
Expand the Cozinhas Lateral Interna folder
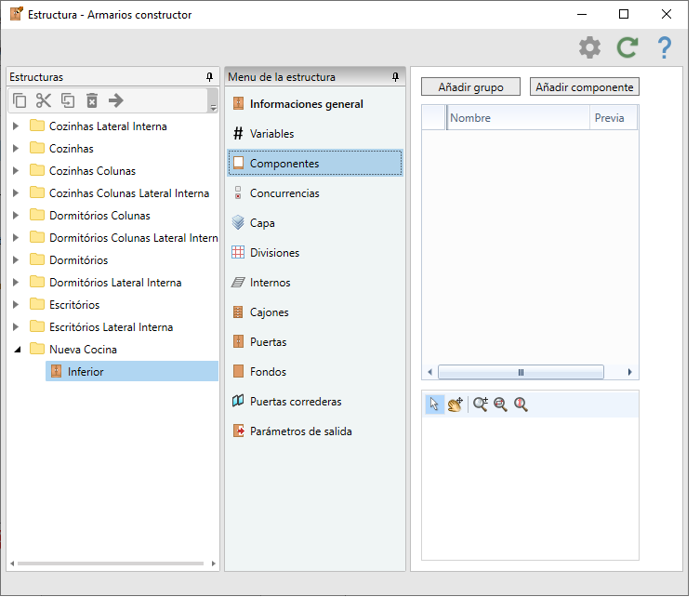pyautogui.click(x=16, y=126)
